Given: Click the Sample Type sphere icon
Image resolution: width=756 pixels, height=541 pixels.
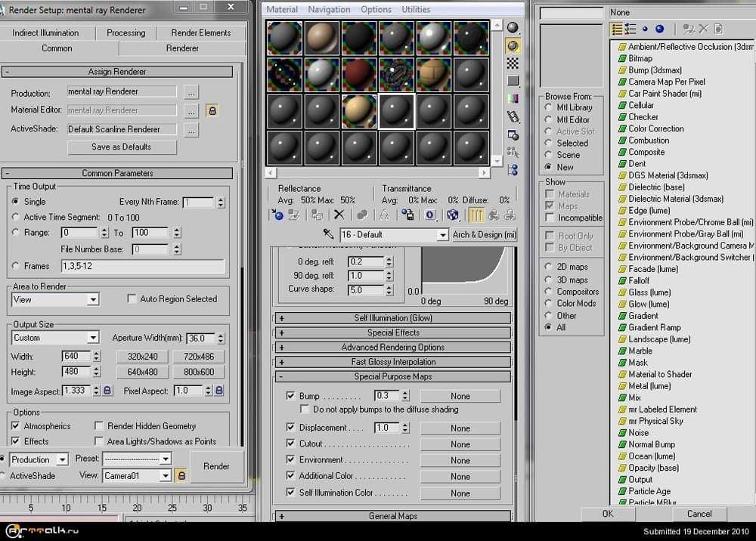Looking at the screenshot, I should click(x=513, y=28).
